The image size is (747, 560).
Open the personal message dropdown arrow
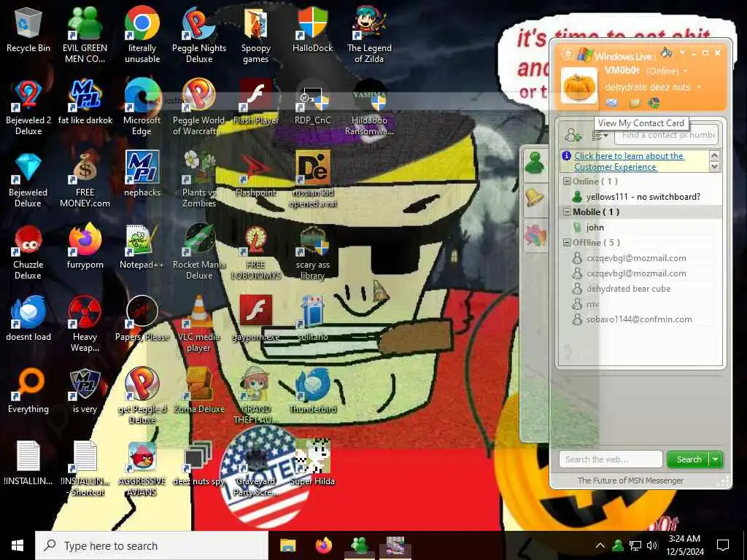tap(698, 87)
